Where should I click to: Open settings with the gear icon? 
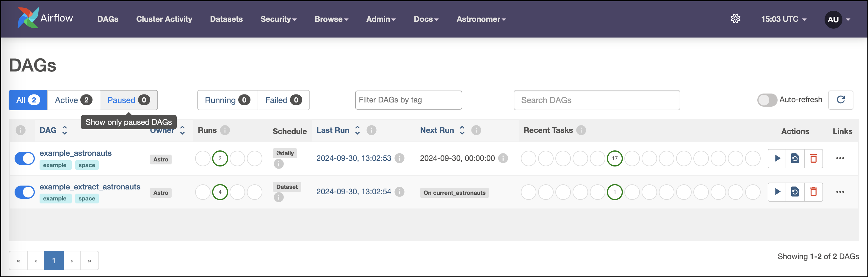click(x=735, y=19)
